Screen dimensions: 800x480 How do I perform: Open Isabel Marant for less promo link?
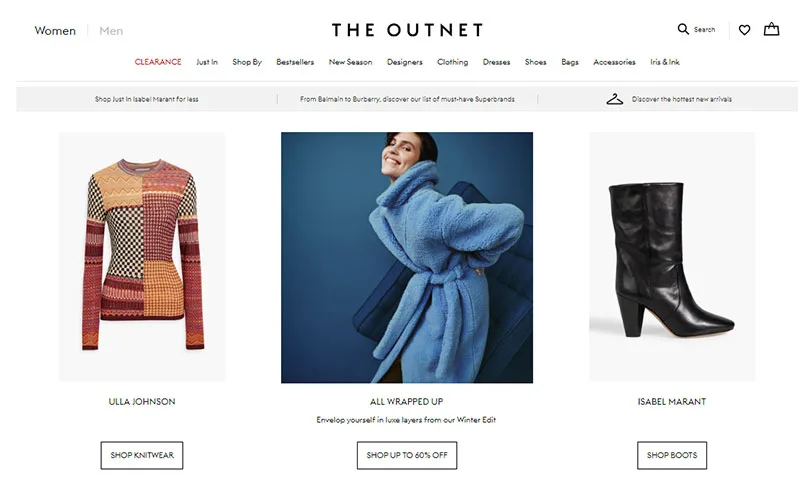coord(146,99)
